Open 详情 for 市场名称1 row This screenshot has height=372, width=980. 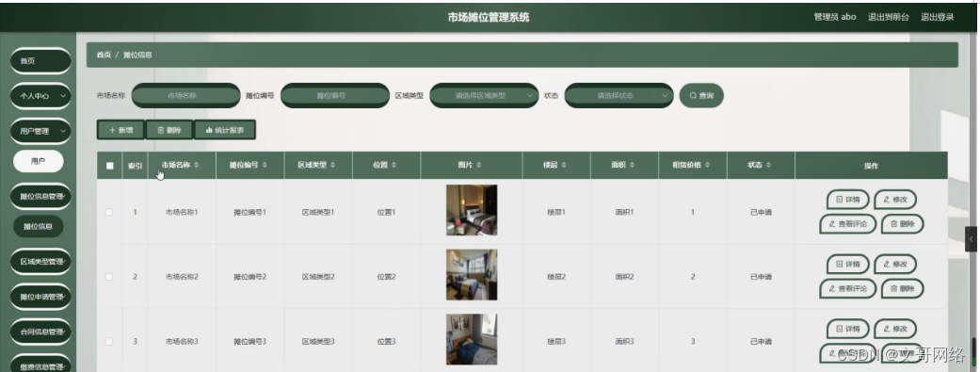(x=847, y=200)
